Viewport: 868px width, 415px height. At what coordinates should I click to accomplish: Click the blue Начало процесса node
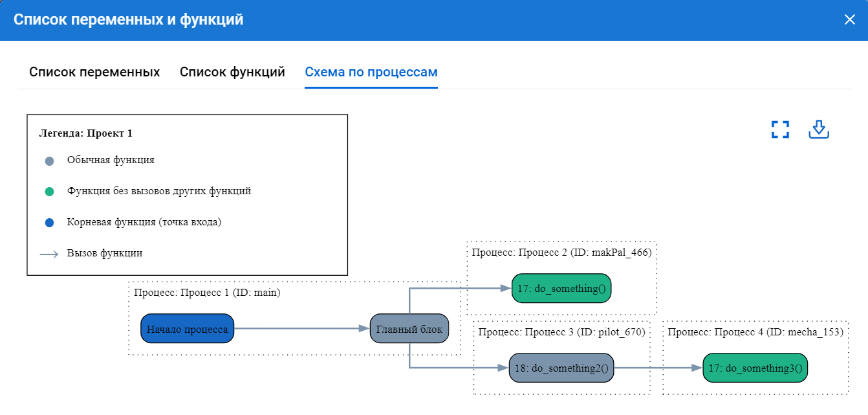click(x=187, y=329)
